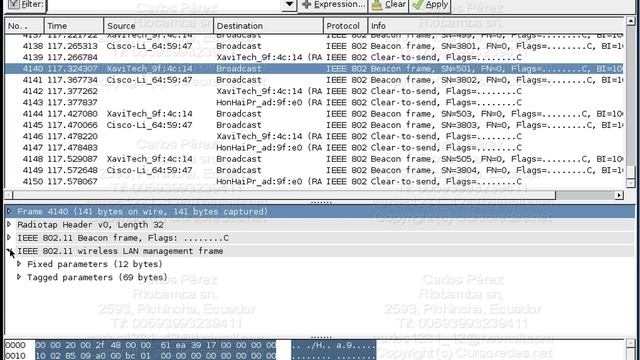Click ASCII dump text on row 0000
This screenshot has height=360, width=640.
click(x=333, y=345)
